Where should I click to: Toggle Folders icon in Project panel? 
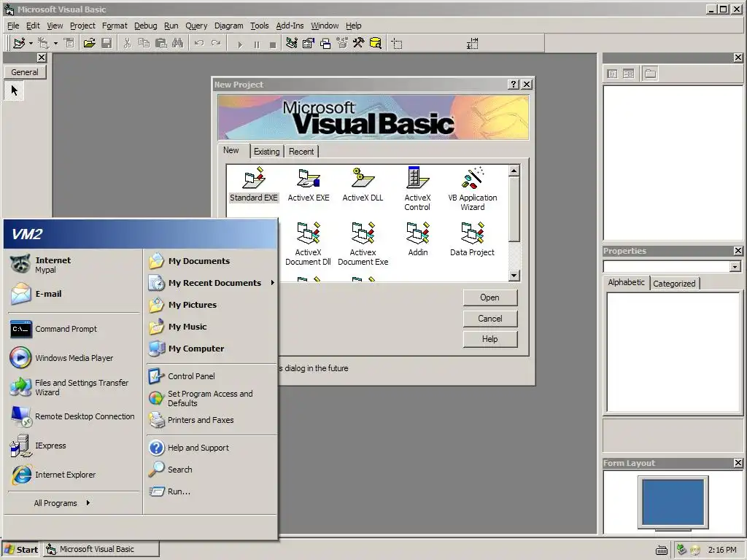point(650,74)
